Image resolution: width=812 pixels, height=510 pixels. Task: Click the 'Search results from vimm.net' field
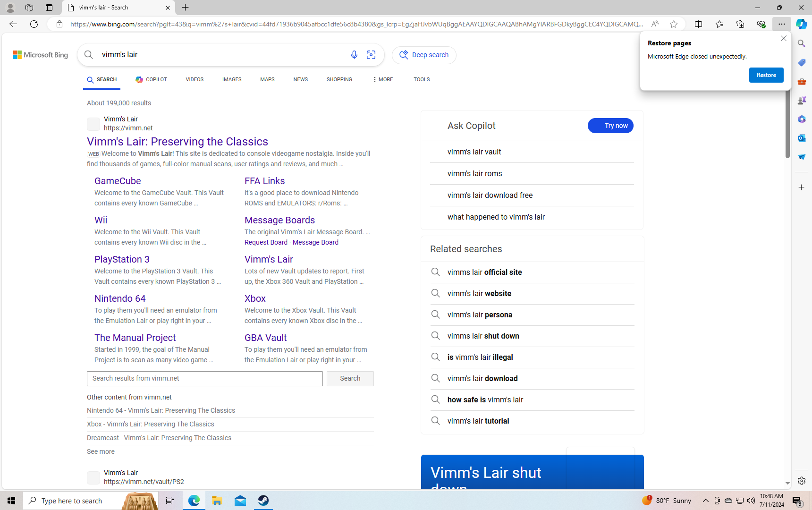(205, 378)
